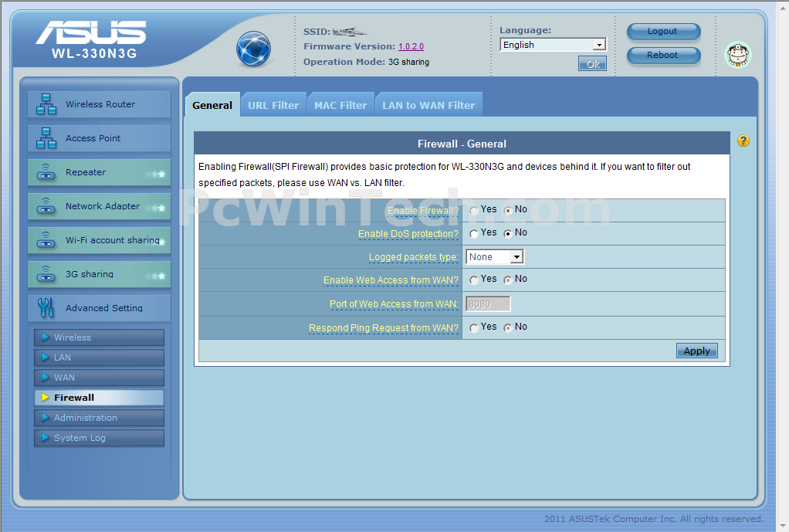Click the Reboot button
Screen dimensions: 789x532
(663, 55)
